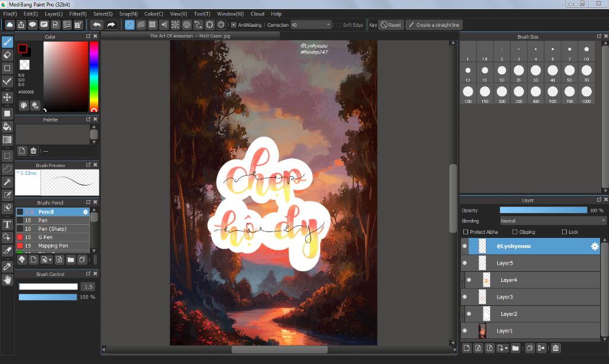
Task: Select the Brush tool in left toolbar
Action: pyautogui.click(x=7, y=42)
